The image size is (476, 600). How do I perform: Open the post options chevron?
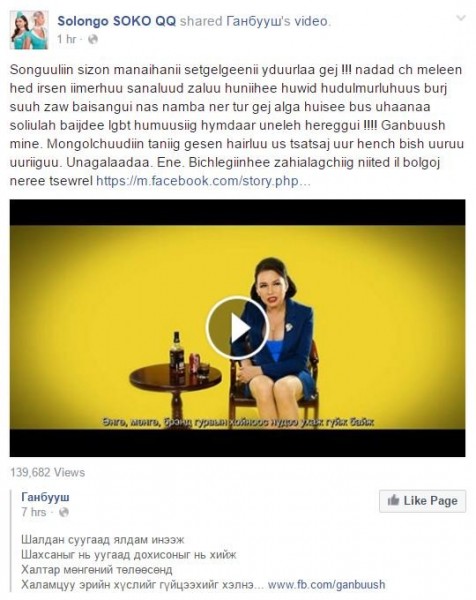pos(461,18)
